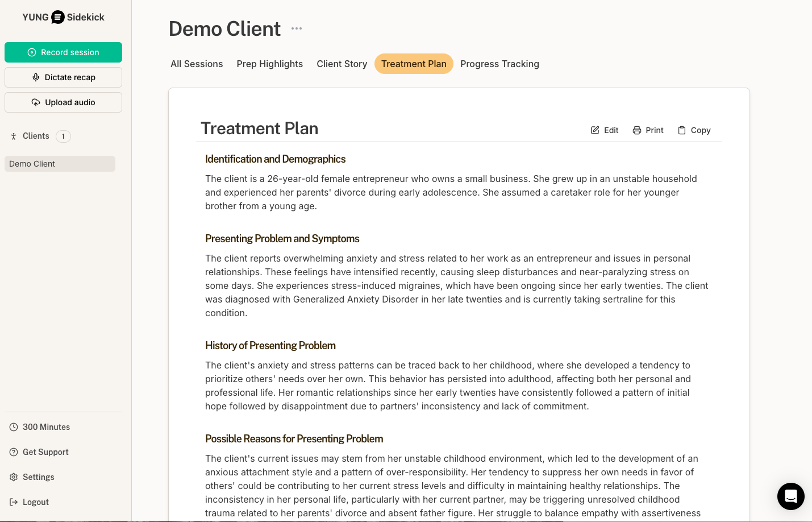Click the Copy clipboard icon

[682, 130]
